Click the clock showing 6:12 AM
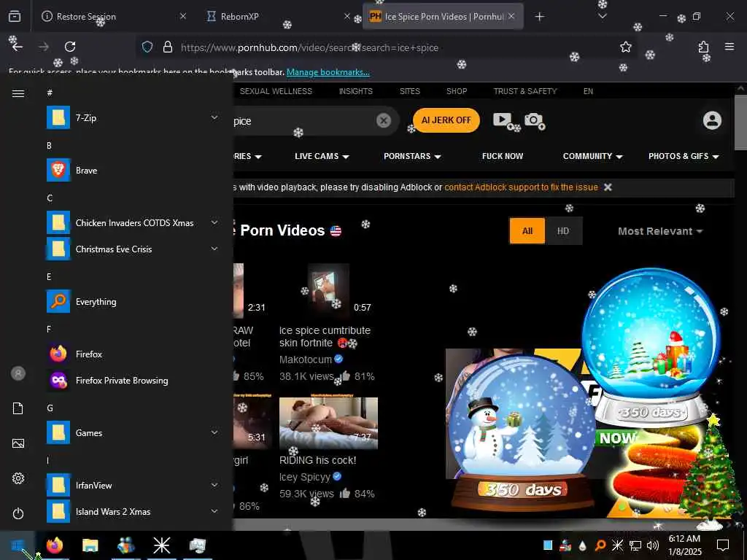The width and height of the screenshot is (747, 560). tap(684, 539)
